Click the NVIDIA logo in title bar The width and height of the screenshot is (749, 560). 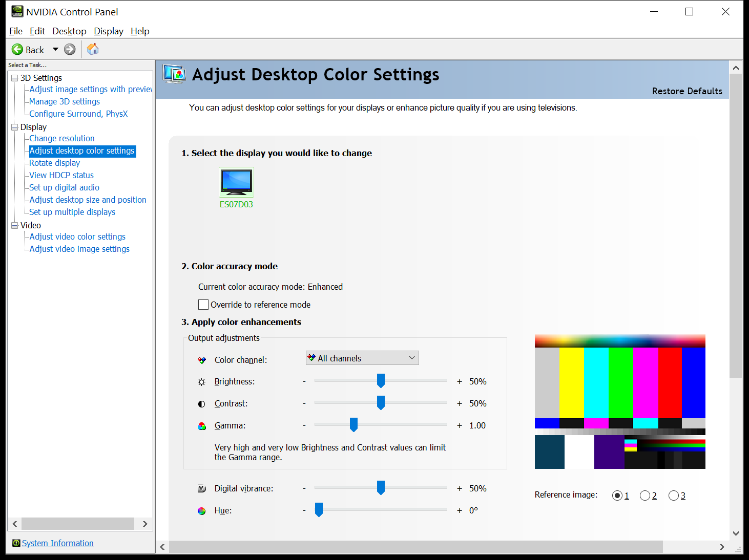pyautogui.click(x=17, y=11)
